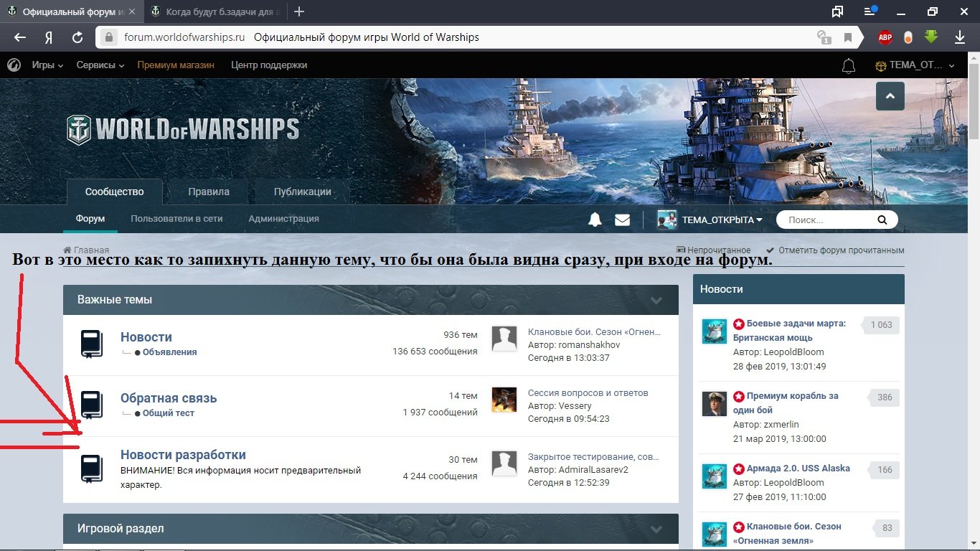Image resolution: width=980 pixels, height=551 pixels.
Task: Open the forum notifications bell beside the mail icon
Action: (595, 220)
